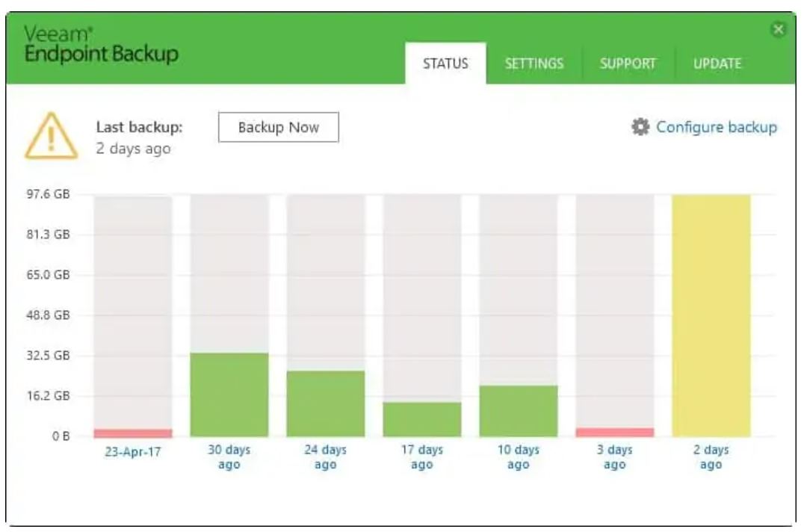Click the yellow warning triangle icon

pos(51,137)
